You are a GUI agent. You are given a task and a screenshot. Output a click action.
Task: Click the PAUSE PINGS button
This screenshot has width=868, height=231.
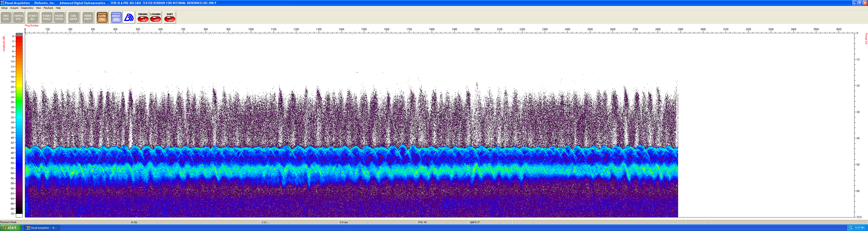(x=59, y=18)
